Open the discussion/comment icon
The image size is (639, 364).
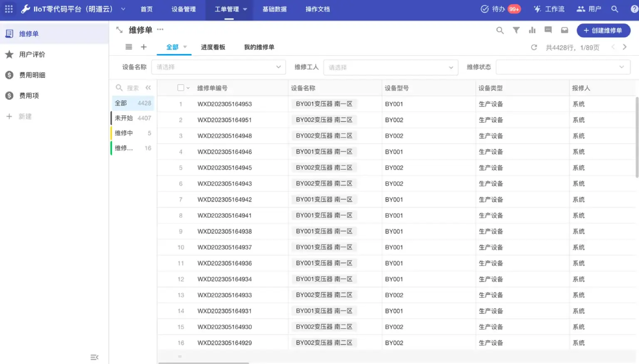548,30
